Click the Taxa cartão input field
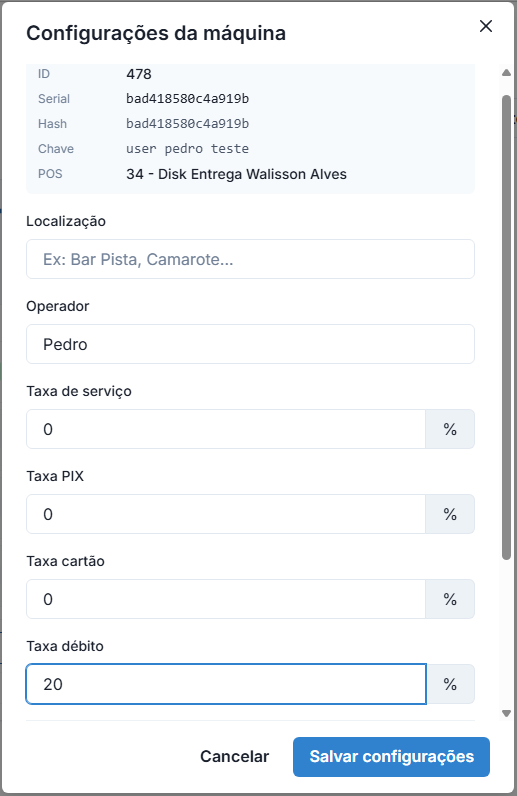The height and width of the screenshot is (796, 517). coord(226,599)
